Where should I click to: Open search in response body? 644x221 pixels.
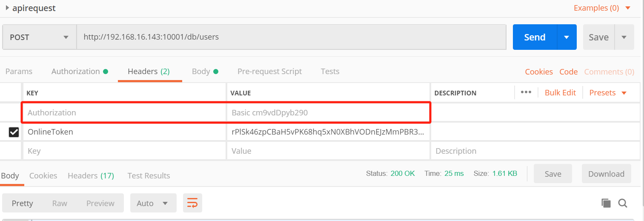click(623, 203)
